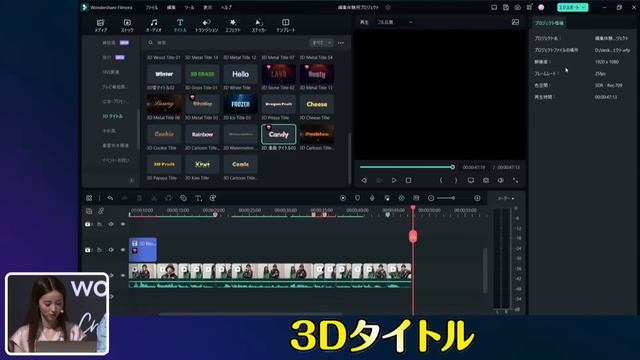Viewport: 640px width, 360px height.
Task: Click the display on monitor icon
Action: [x=471, y=180]
